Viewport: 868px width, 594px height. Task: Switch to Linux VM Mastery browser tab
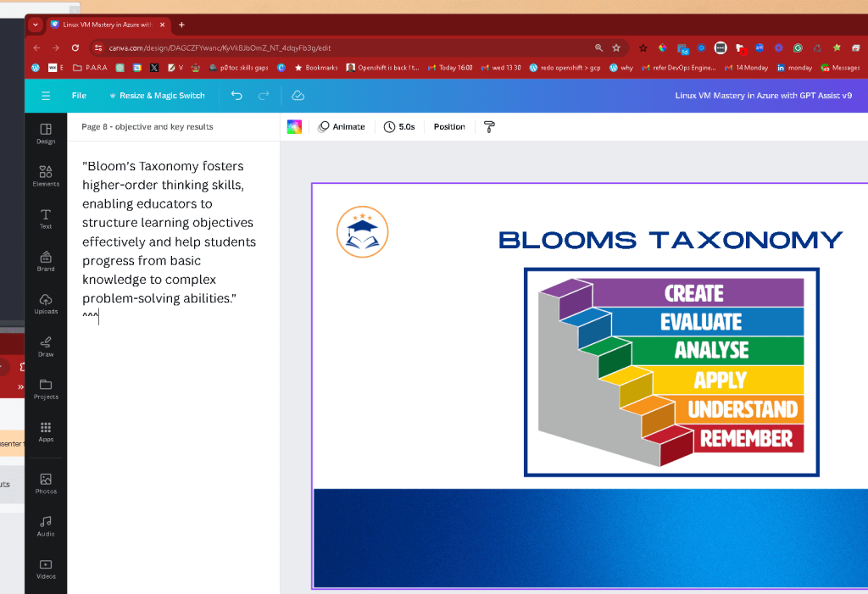pyautogui.click(x=107, y=25)
